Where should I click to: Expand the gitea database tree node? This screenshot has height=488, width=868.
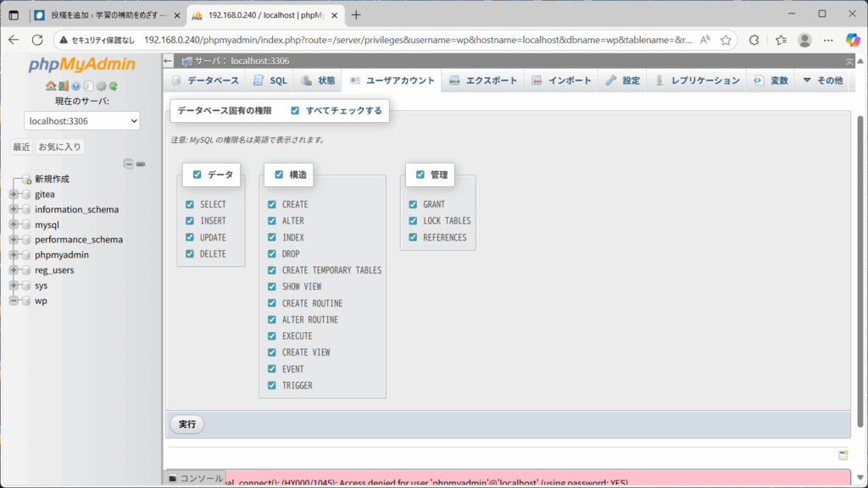coord(14,194)
